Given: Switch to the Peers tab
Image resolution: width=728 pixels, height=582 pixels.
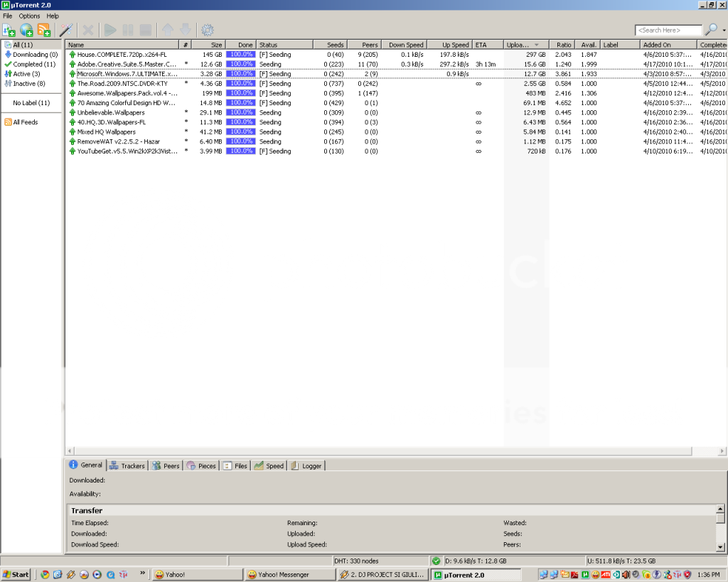Looking at the screenshot, I should click(166, 466).
